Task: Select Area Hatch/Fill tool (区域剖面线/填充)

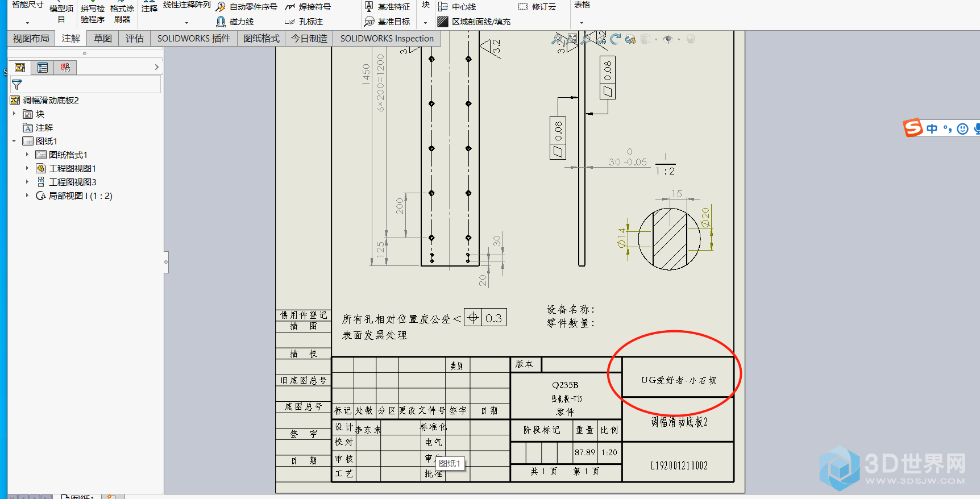Action: coord(474,22)
